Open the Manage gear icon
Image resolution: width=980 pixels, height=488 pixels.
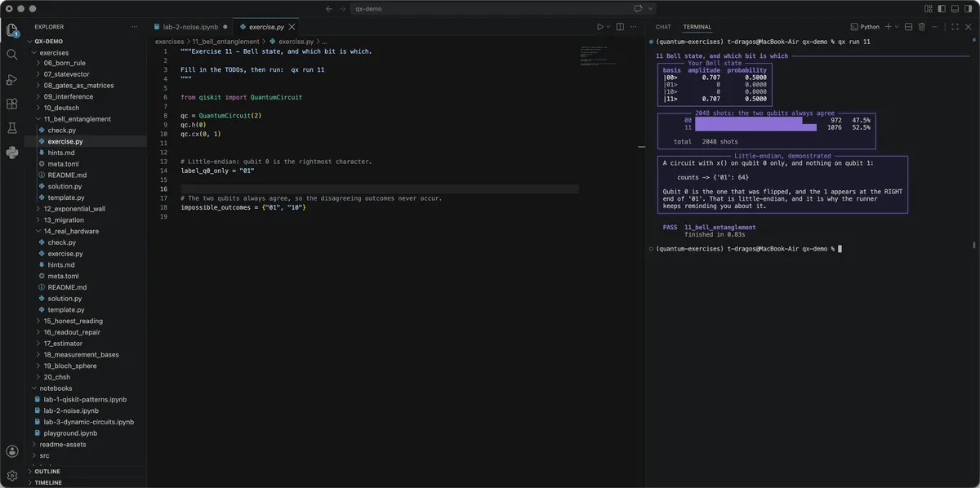[12, 475]
